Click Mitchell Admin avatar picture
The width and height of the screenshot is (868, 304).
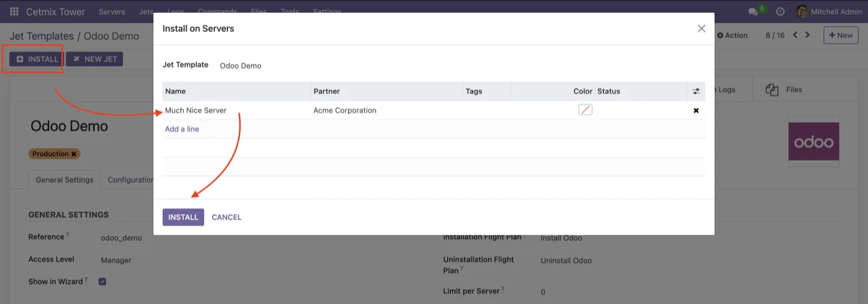click(802, 12)
